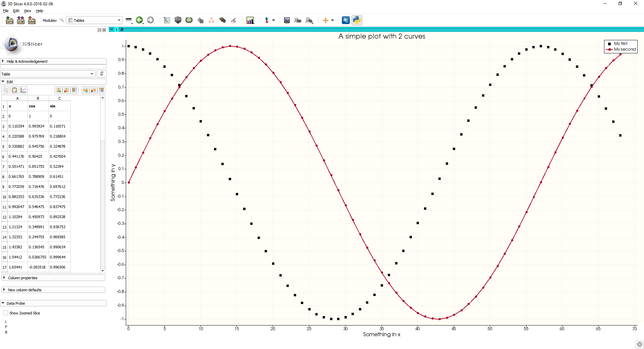Expand the Column properties section

point(23,278)
